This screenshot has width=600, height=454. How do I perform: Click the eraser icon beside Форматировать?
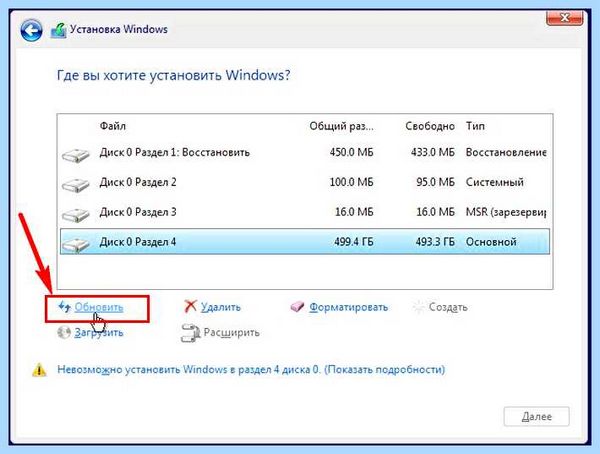(x=297, y=307)
